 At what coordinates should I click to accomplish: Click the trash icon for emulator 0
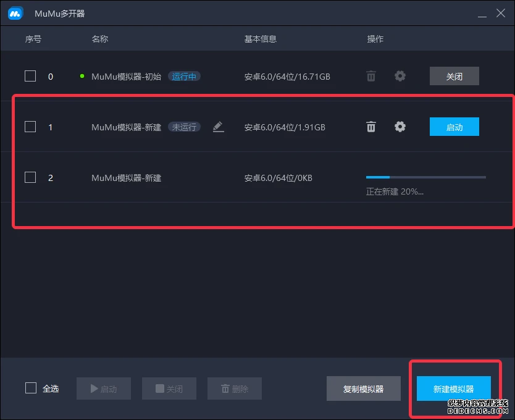click(371, 76)
